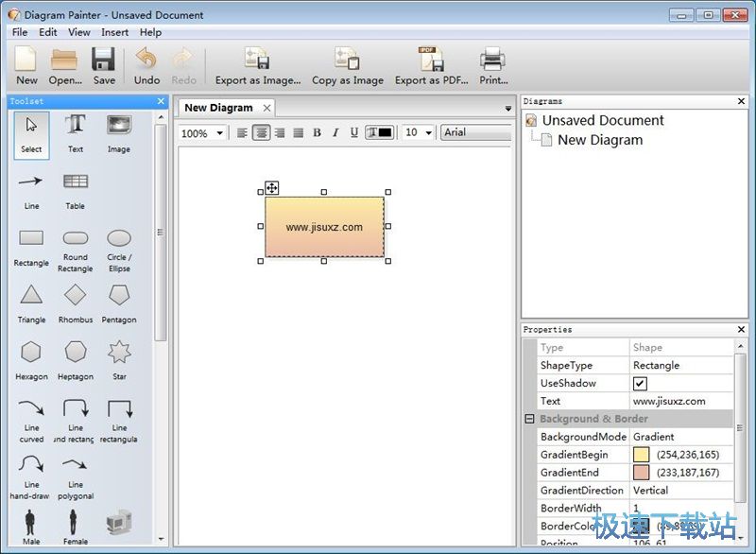Toggle italic text formatting
The height and width of the screenshot is (554, 756).
[x=335, y=133]
